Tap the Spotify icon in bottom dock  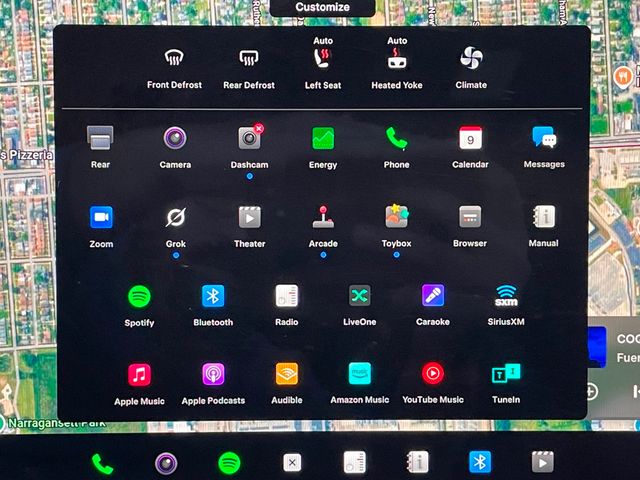pyautogui.click(x=229, y=462)
